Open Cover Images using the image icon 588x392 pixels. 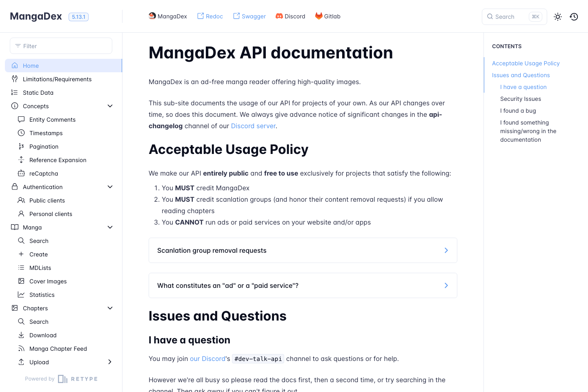(21, 281)
